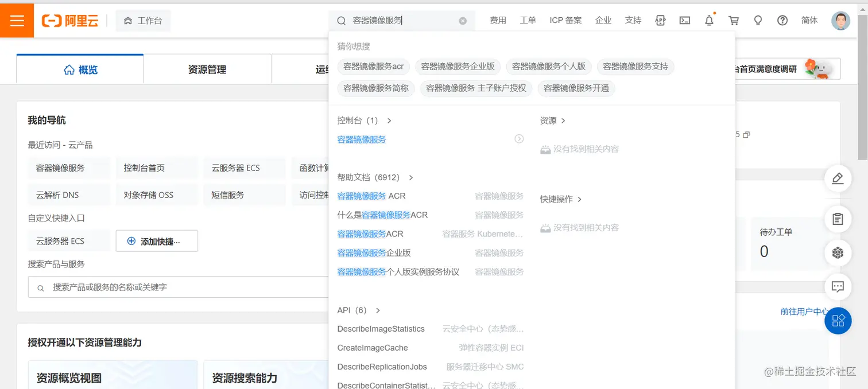The width and height of the screenshot is (868, 389).
Task: Choose suggestion 容器镜像服务企业版
Action: click(458, 67)
